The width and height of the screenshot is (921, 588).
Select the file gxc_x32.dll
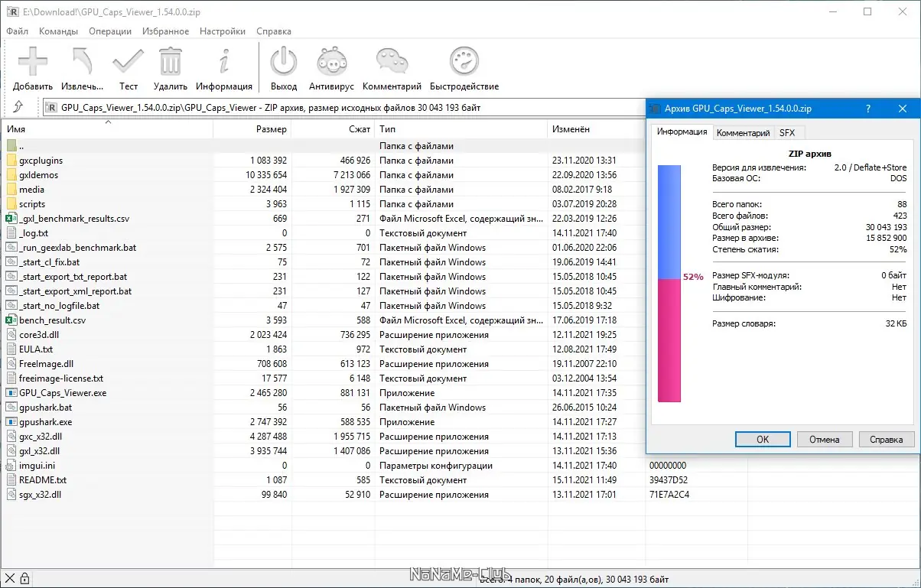click(41, 437)
